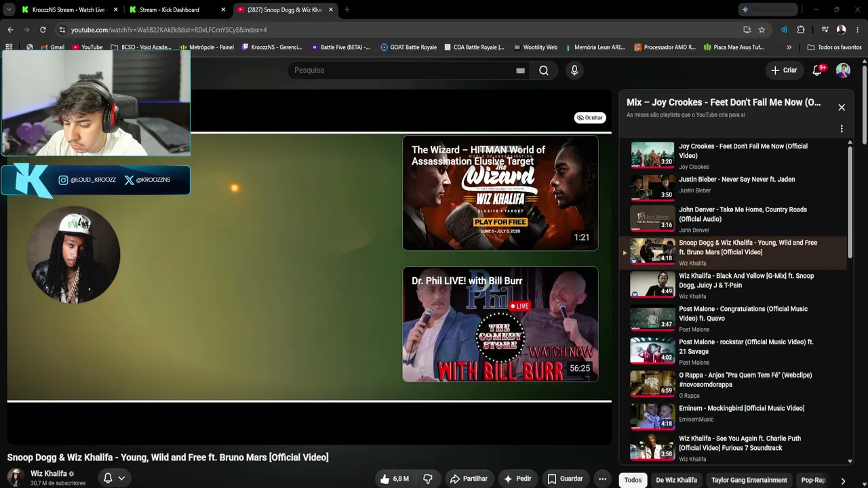Open the apps grid in bookmarks bar

click(x=9, y=47)
